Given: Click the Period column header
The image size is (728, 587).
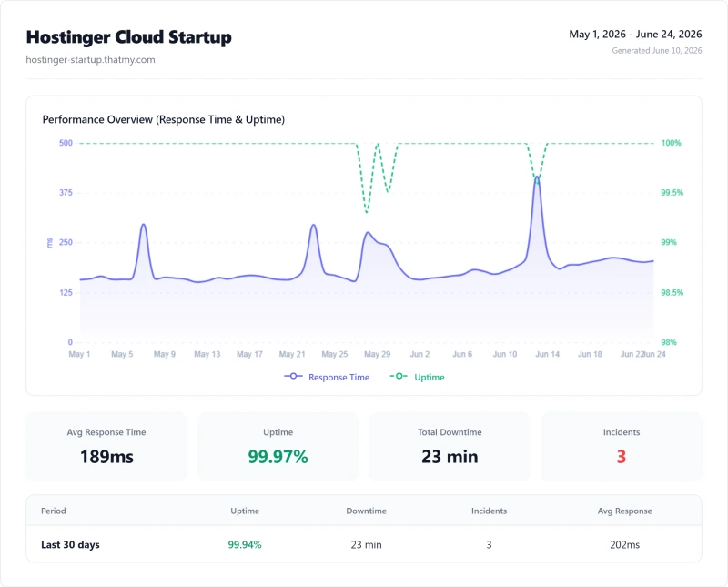Looking at the screenshot, I should 54,511.
